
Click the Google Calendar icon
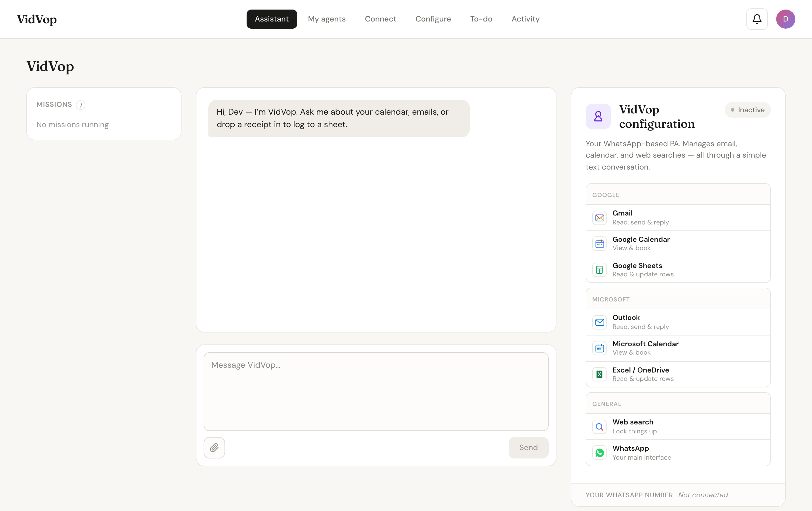[x=599, y=244]
